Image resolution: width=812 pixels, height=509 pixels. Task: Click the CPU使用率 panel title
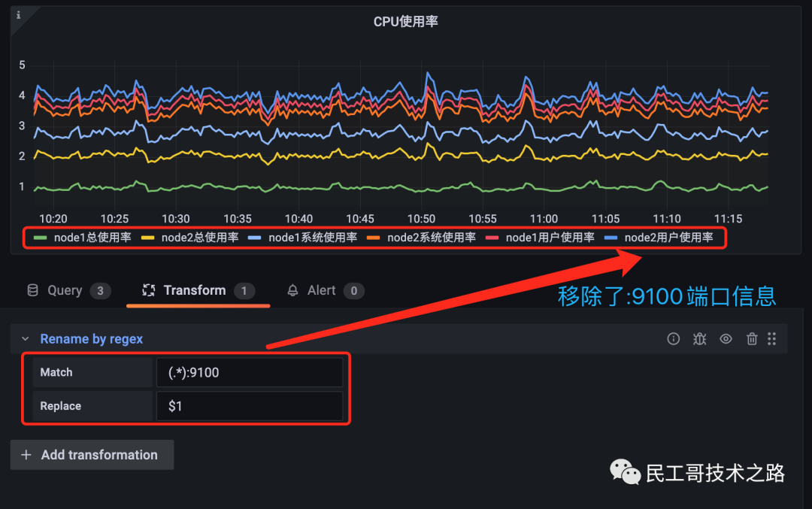[x=405, y=22]
